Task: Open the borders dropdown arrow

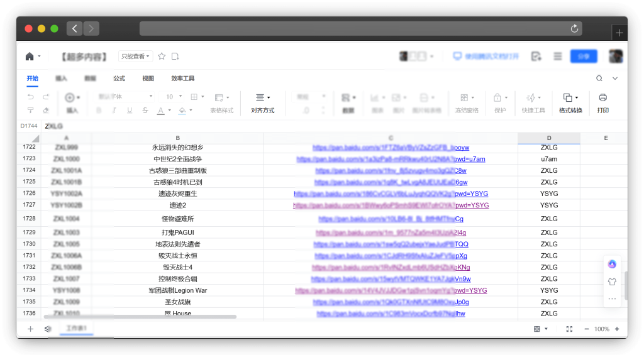Action: 203,97
